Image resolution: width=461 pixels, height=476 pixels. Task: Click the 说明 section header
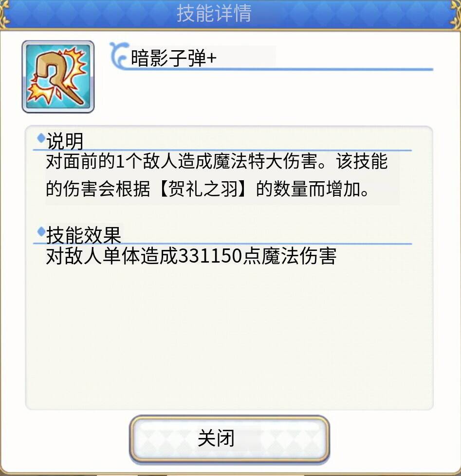[x=65, y=141]
